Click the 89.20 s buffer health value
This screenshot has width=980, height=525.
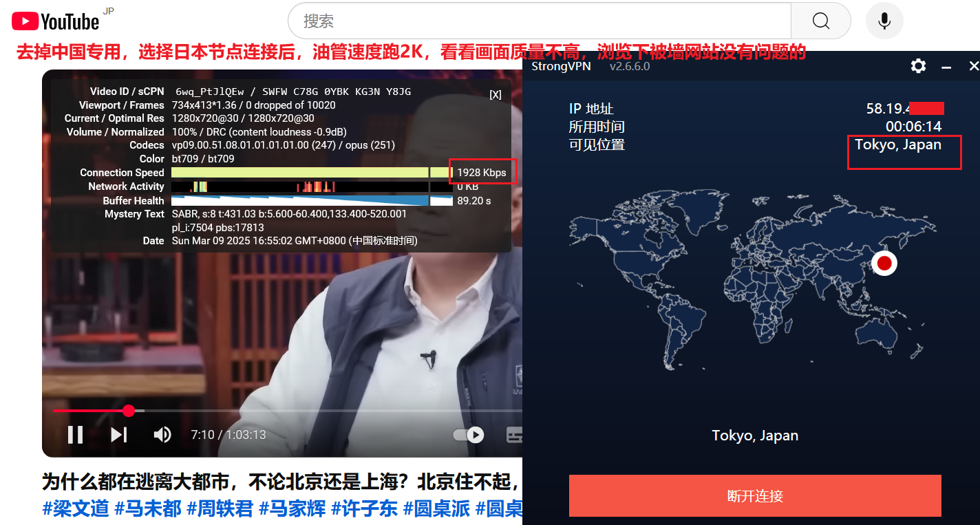click(x=474, y=201)
